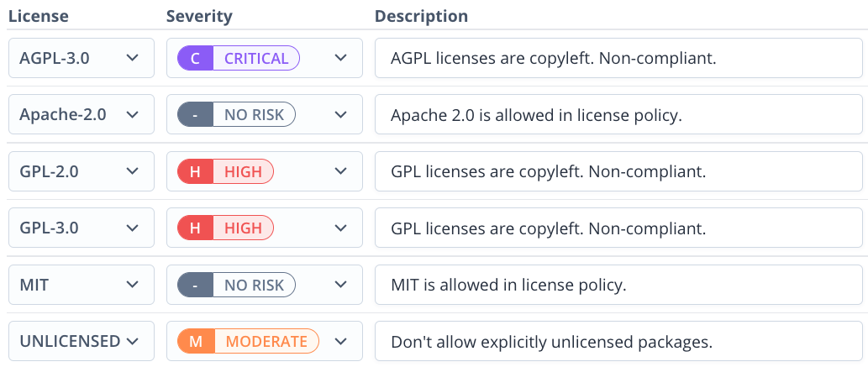
Task: Click the MODERATE severity badge
Action: [x=248, y=342]
